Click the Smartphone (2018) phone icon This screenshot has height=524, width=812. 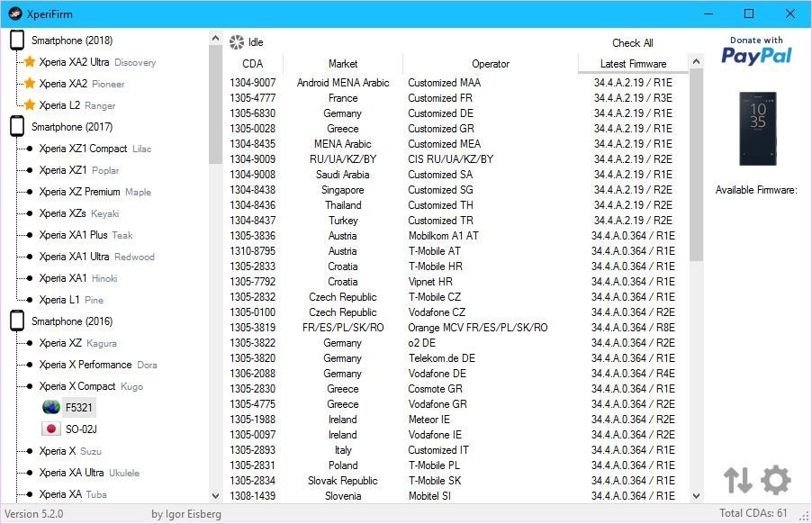[x=17, y=40]
